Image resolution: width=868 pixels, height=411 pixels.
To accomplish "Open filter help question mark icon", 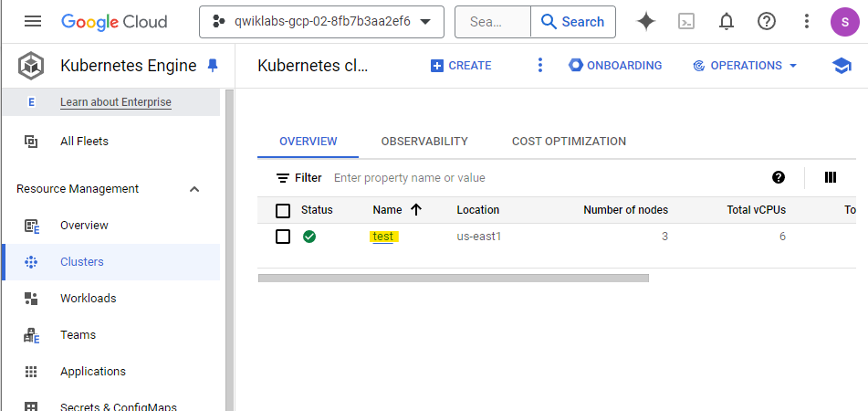I will coord(779,177).
